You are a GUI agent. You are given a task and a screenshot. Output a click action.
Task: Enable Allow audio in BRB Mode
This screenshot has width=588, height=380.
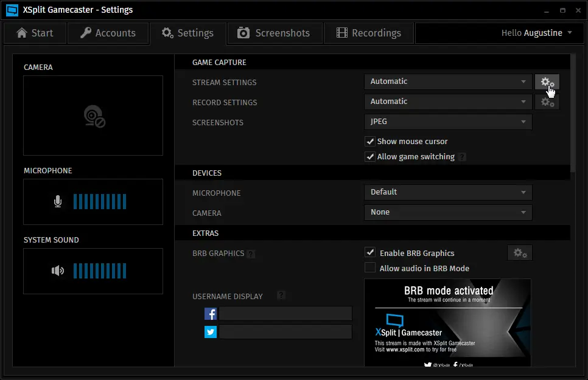coord(369,268)
